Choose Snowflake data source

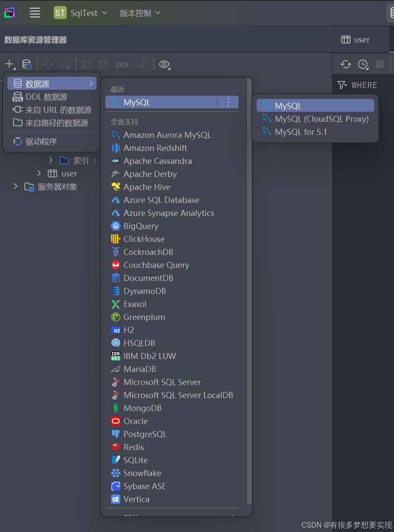point(172,473)
